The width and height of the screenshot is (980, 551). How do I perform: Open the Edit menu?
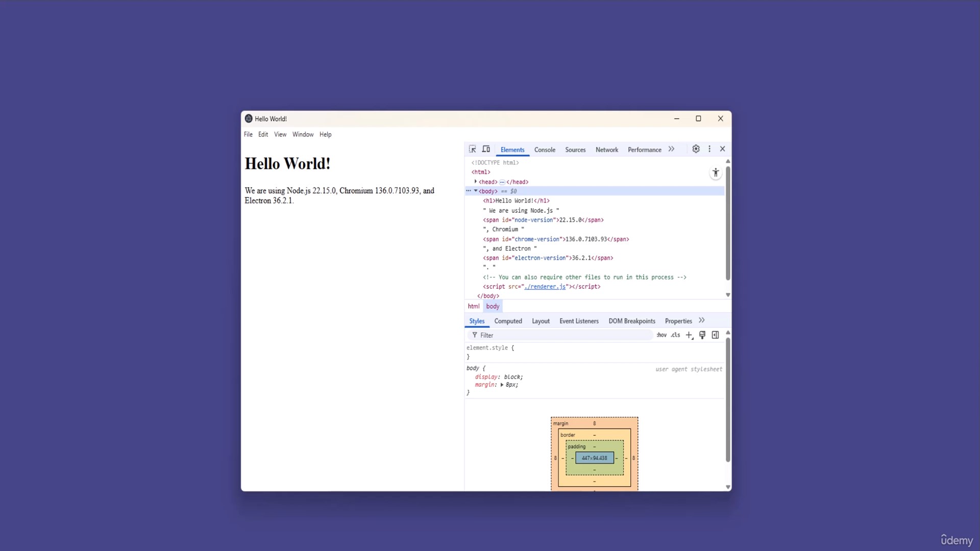263,135
